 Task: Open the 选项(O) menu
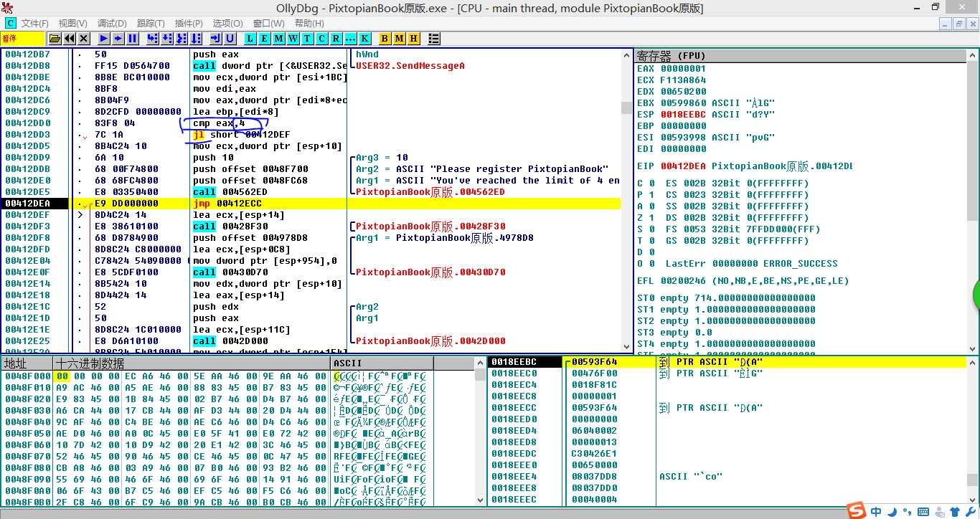[228, 24]
